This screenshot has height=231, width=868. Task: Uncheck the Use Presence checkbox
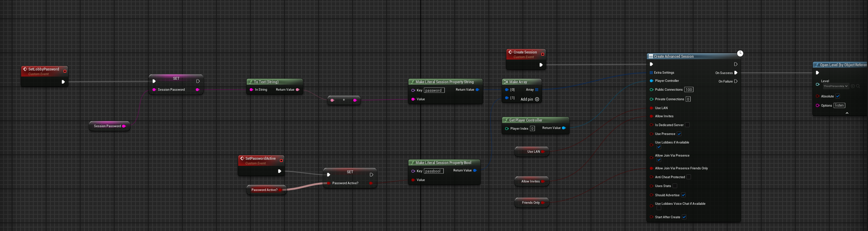point(679,134)
